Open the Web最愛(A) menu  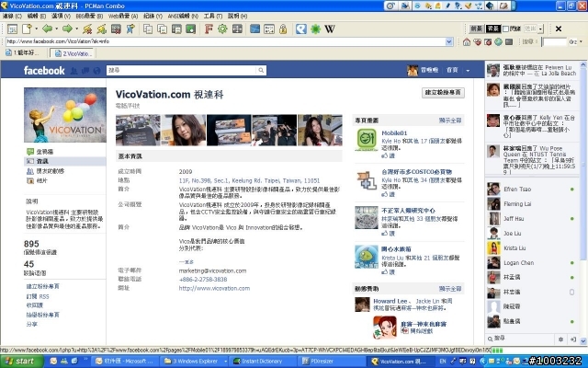(x=123, y=17)
